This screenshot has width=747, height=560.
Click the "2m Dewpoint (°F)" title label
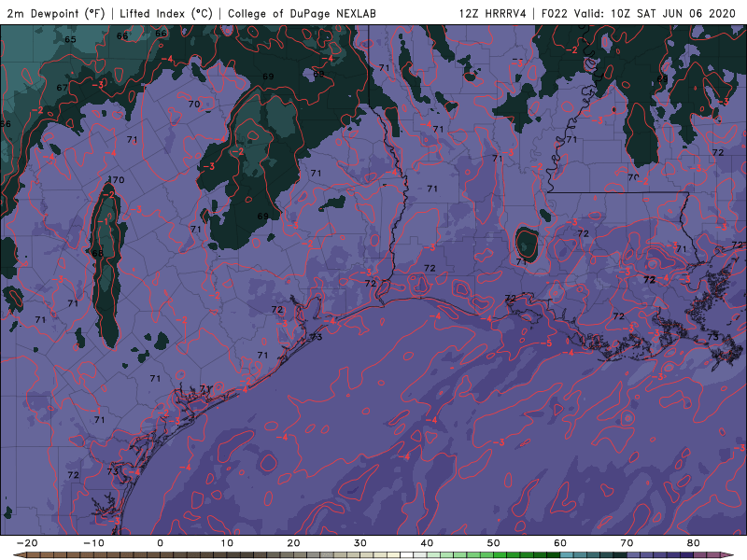tap(56, 13)
